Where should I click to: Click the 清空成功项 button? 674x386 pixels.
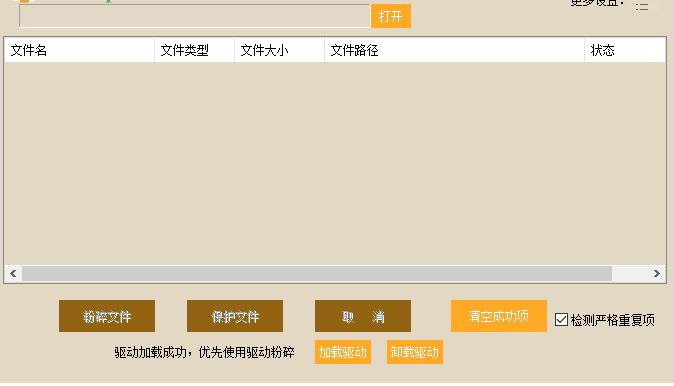499,316
